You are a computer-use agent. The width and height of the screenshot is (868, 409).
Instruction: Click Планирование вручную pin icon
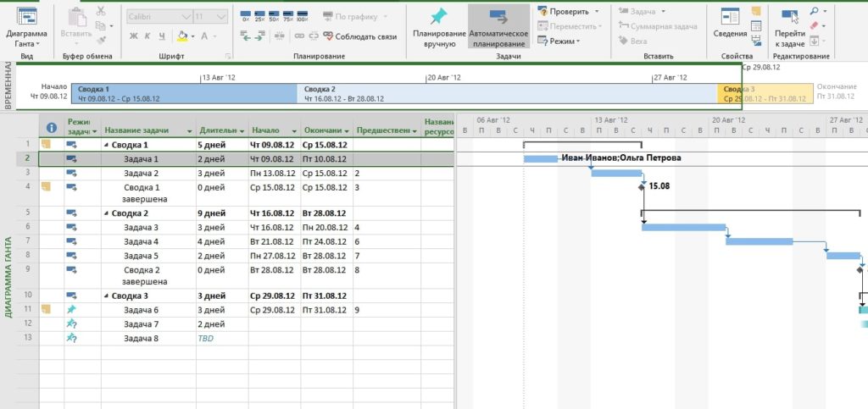(438, 17)
